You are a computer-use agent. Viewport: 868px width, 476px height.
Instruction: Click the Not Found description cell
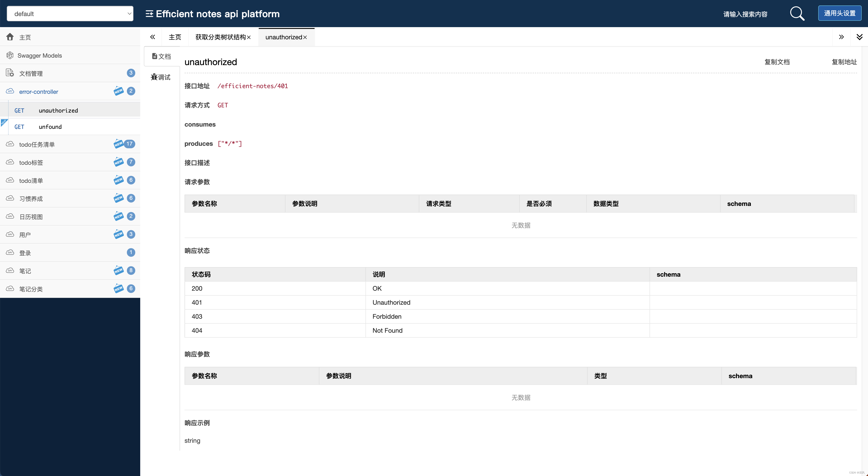point(508,331)
